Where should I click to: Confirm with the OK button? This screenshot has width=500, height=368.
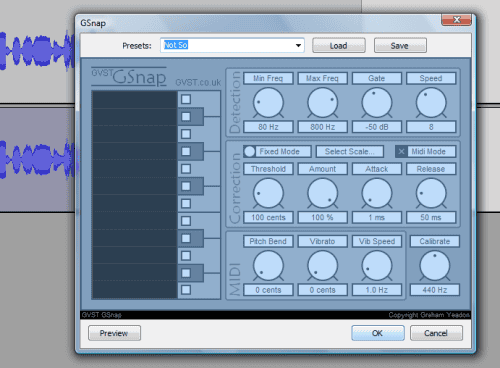click(378, 333)
